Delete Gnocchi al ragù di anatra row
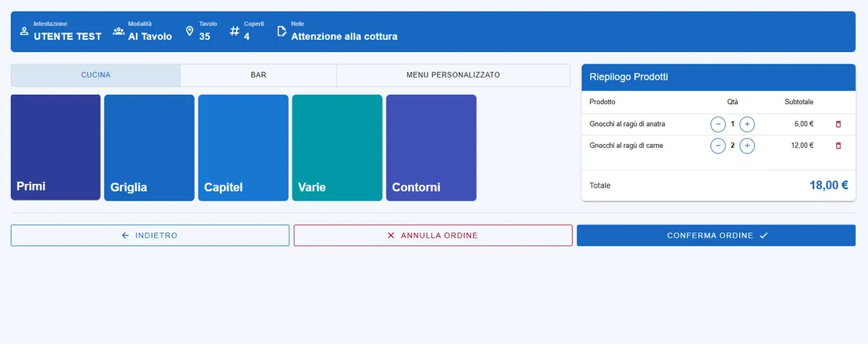 click(x=838, y=124)
